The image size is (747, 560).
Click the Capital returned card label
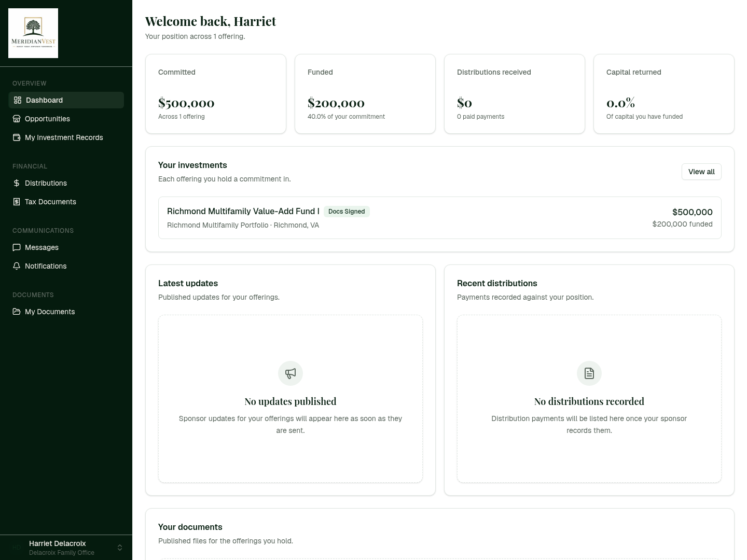coord(634,72)
